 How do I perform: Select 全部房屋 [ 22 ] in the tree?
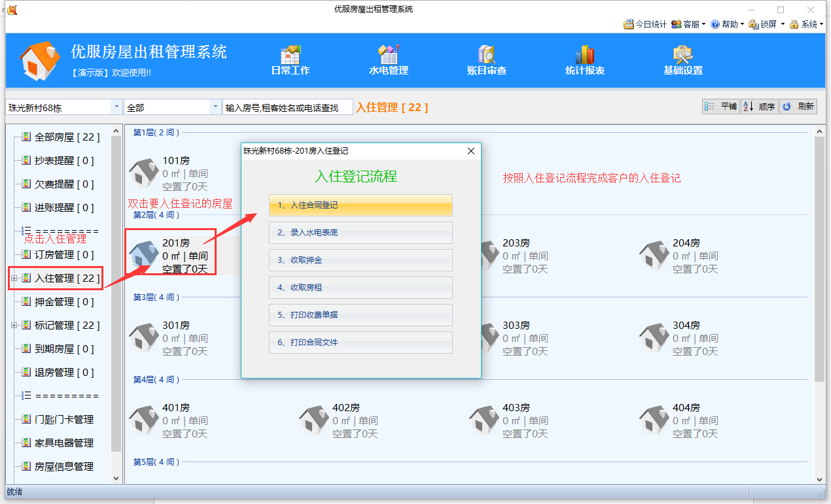coord(67,137)
